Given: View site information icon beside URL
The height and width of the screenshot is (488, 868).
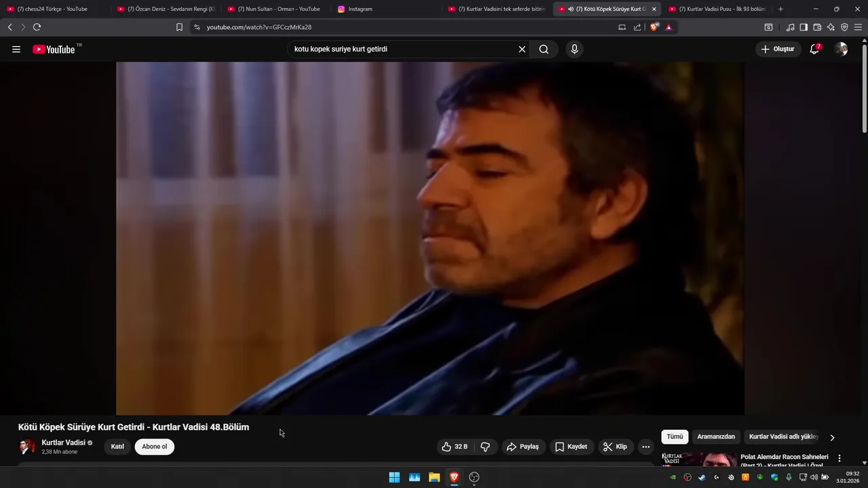Looking at the screenshot, I should pos(197,27).
